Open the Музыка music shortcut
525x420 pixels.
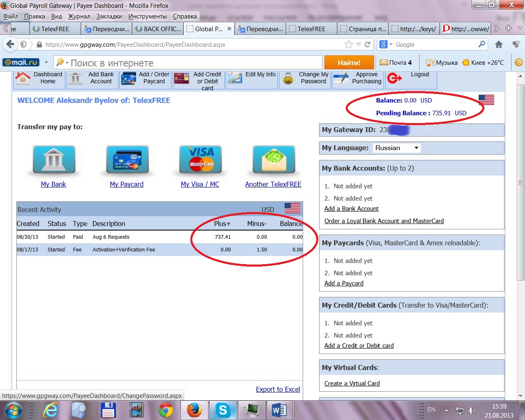pos(441,62)
